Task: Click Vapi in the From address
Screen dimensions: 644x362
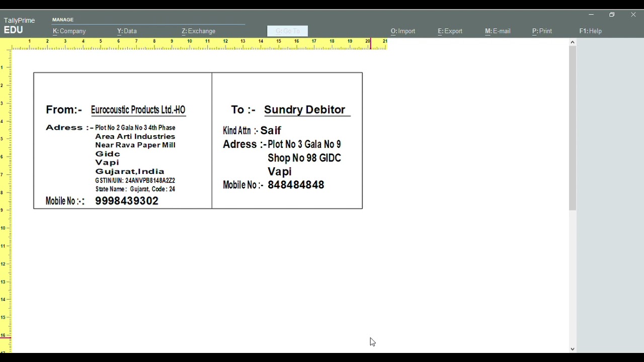Action: [x=107, y=162]
